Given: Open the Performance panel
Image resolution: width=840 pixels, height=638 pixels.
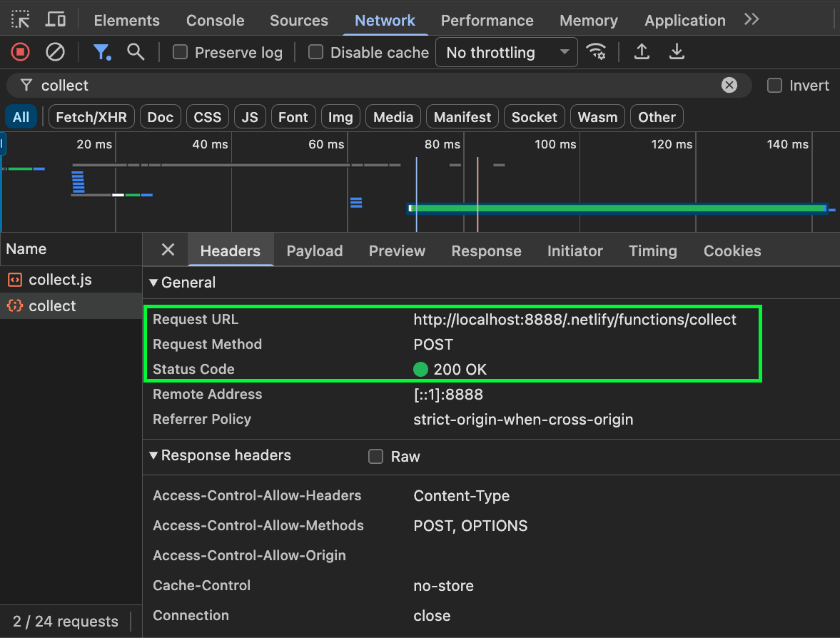Looking at the screenshot, I should click(x=487, y=21).
